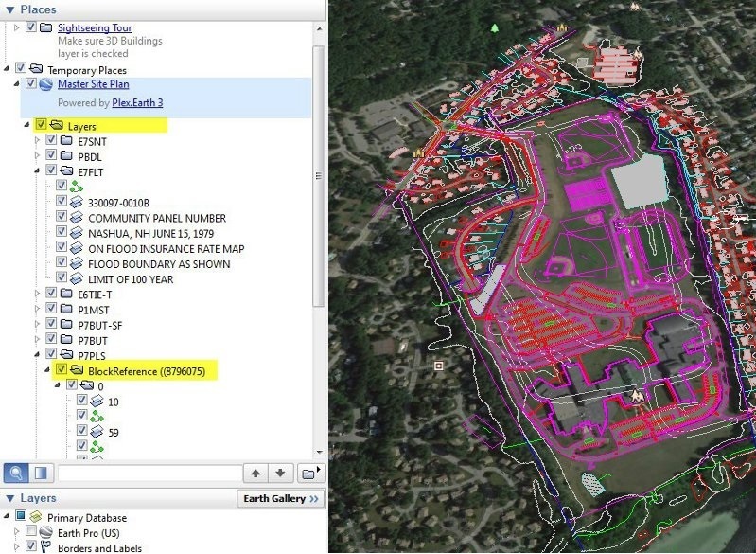Click the Master Site Plan globe icon
The height and width of the screenshot is (554, 756).
coord(47,84)
